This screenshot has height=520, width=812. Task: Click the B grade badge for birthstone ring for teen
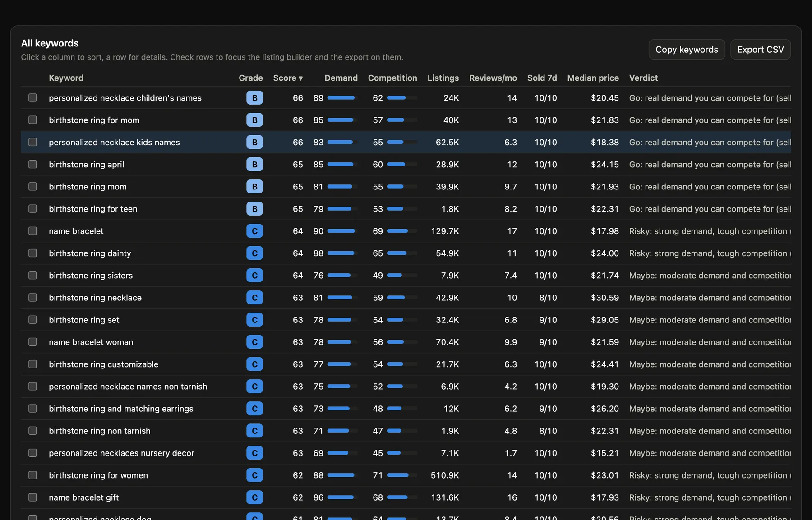coord(254,209)
